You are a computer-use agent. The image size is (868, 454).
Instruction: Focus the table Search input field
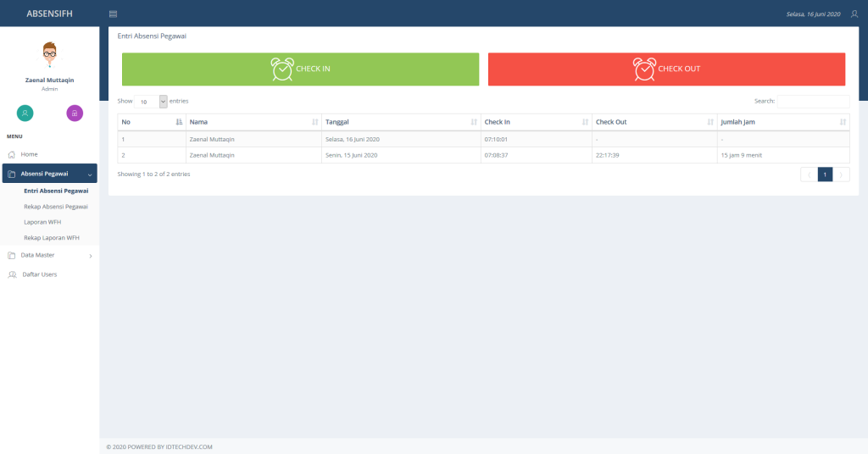(813, 101)
